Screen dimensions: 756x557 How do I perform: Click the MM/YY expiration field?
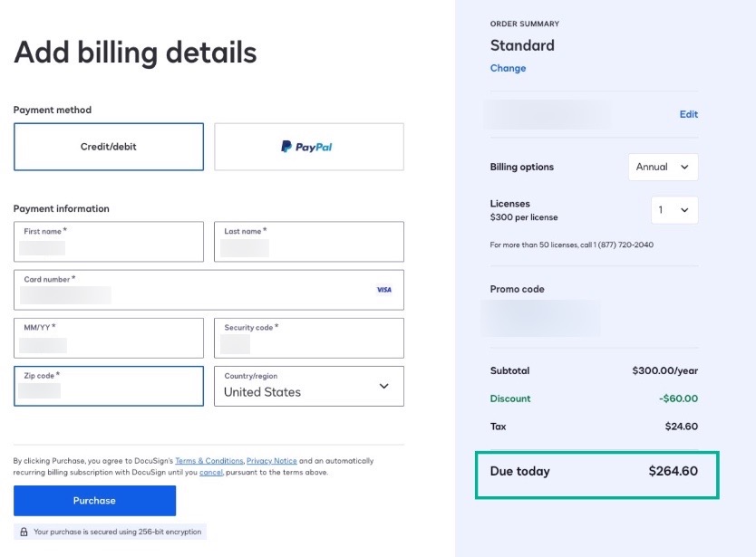point(108,338)
